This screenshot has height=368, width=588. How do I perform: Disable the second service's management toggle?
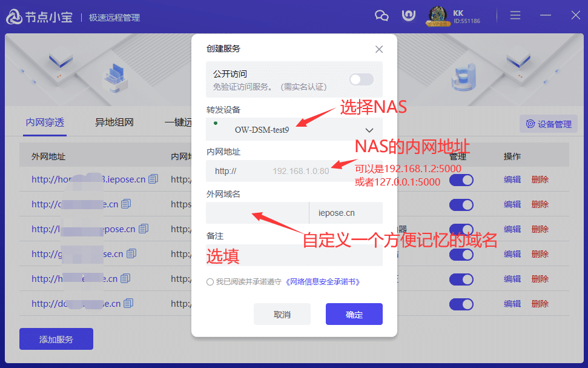461,205
